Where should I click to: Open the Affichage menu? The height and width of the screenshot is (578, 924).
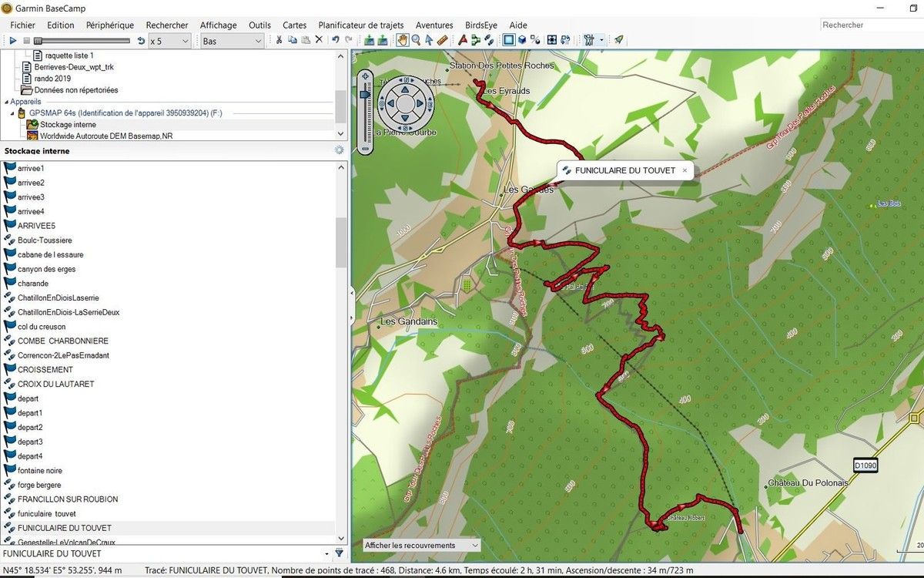pyautogui.click(x=219, y=25)
